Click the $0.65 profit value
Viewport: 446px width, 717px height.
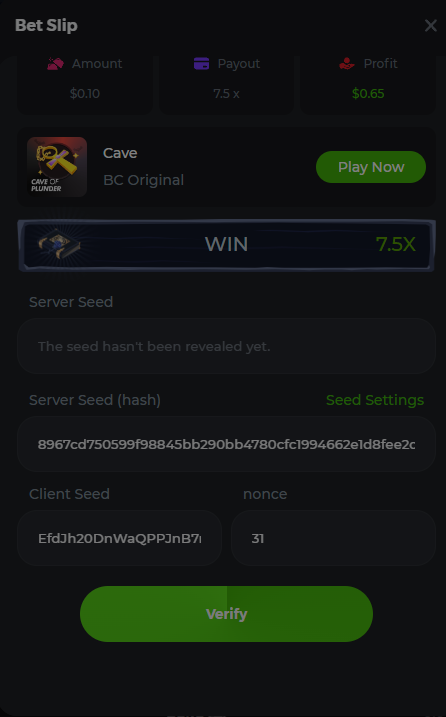pos(368,94)
